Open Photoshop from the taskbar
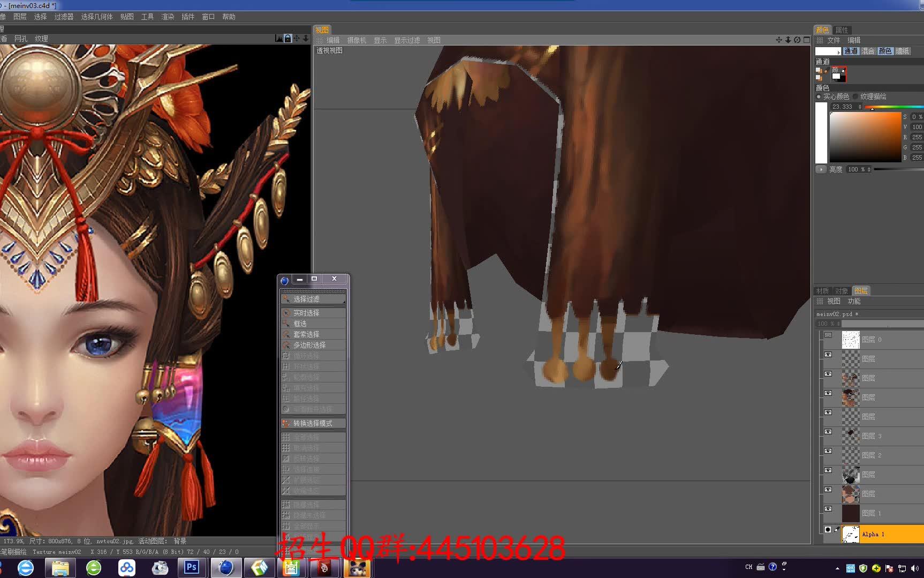This screenshot has width=924, height=578. click(191, 567)
